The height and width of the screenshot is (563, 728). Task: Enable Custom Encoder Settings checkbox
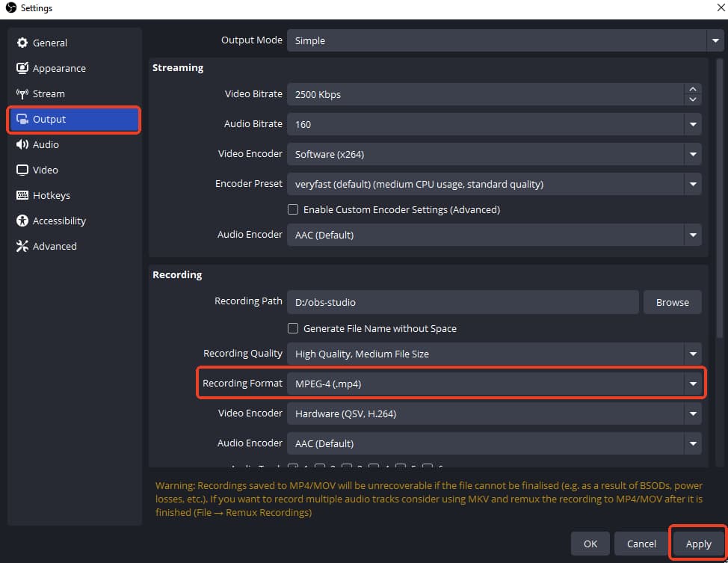pos(293,209)
